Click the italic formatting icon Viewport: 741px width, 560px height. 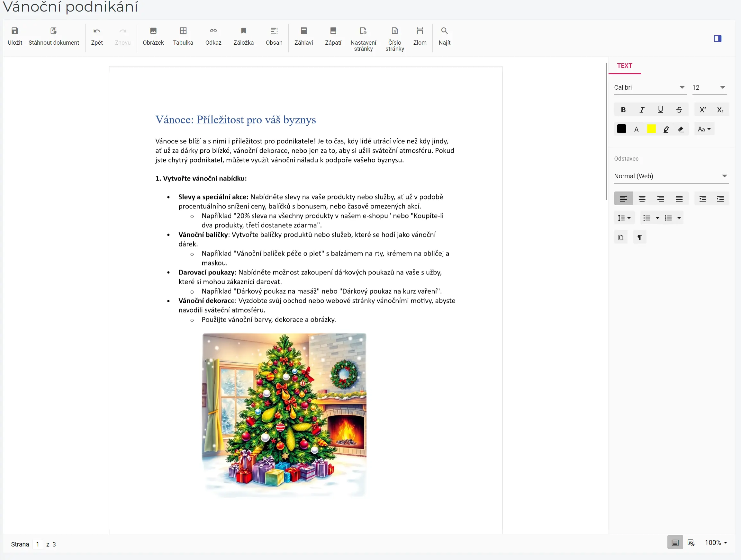click(642, 110)
